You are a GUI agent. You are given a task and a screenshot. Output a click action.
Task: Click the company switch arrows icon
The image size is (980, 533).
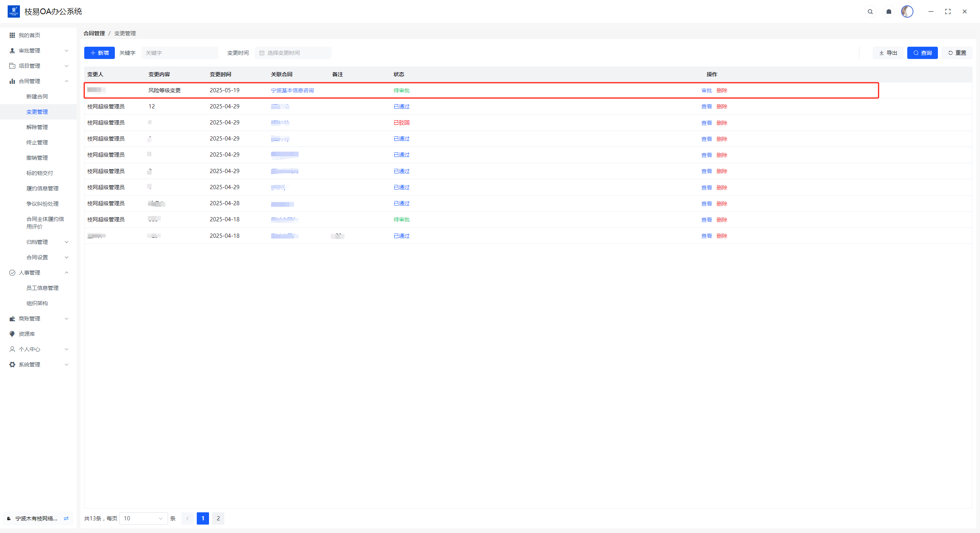[x=66, y=518]
